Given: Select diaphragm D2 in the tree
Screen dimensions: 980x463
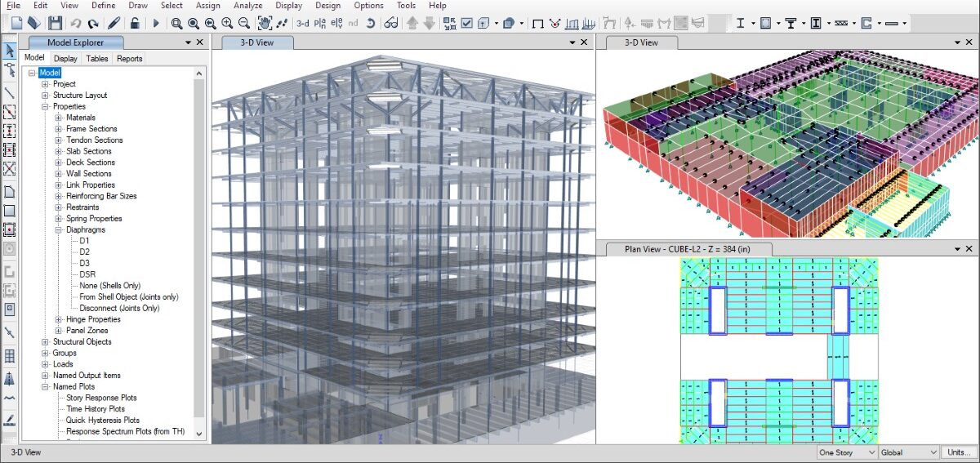Looking at the screenshot, I should point(85,252).
